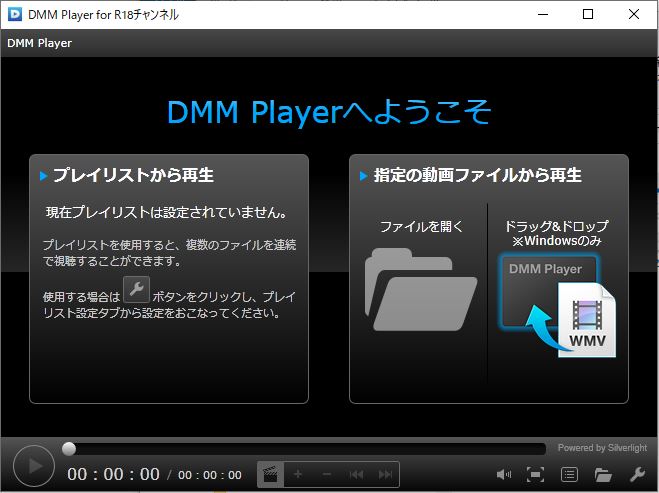
Task: Click the DMM Playerへようこそ title
Action: (x=329, y=112)
